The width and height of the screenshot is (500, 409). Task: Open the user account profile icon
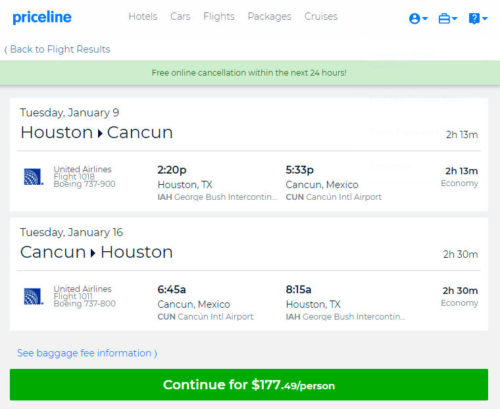coord(414,19)
